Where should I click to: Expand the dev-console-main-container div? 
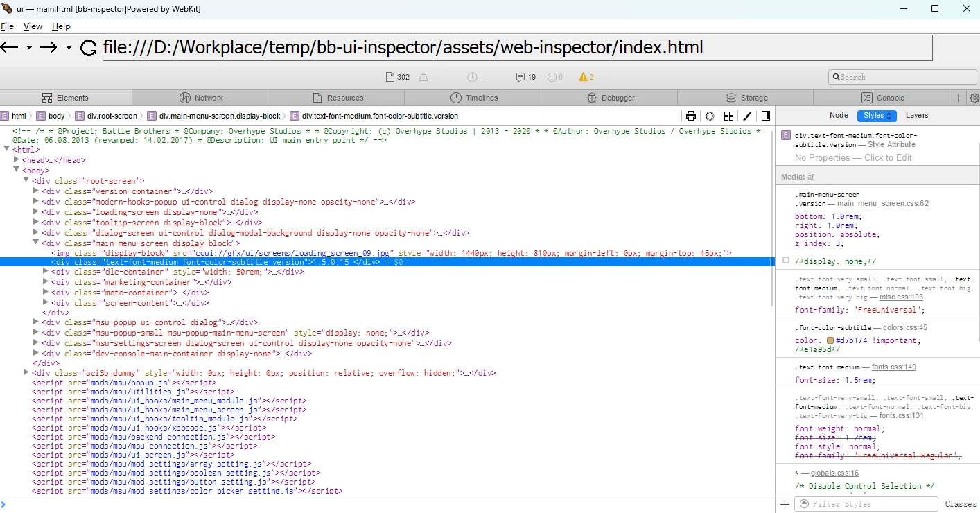(36, 354)
